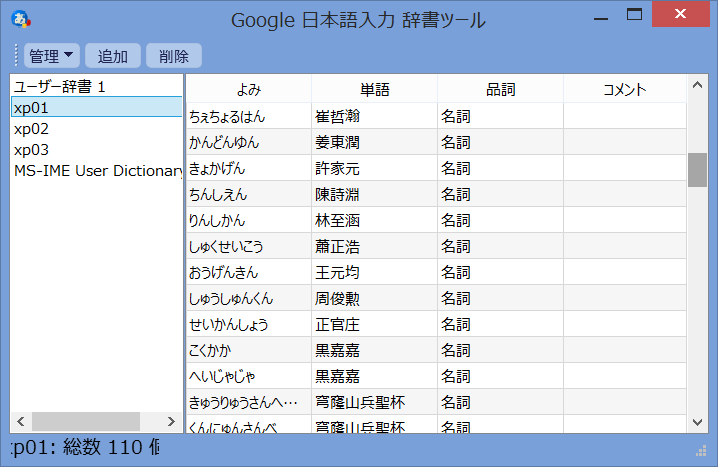Close the dictionary tool window
The image size is (718, 467).
coord(680,14)
